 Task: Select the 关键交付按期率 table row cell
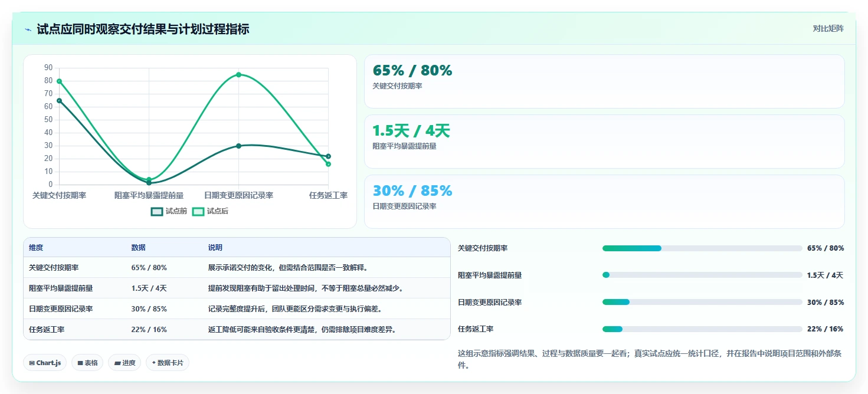(x=54, y=268)
